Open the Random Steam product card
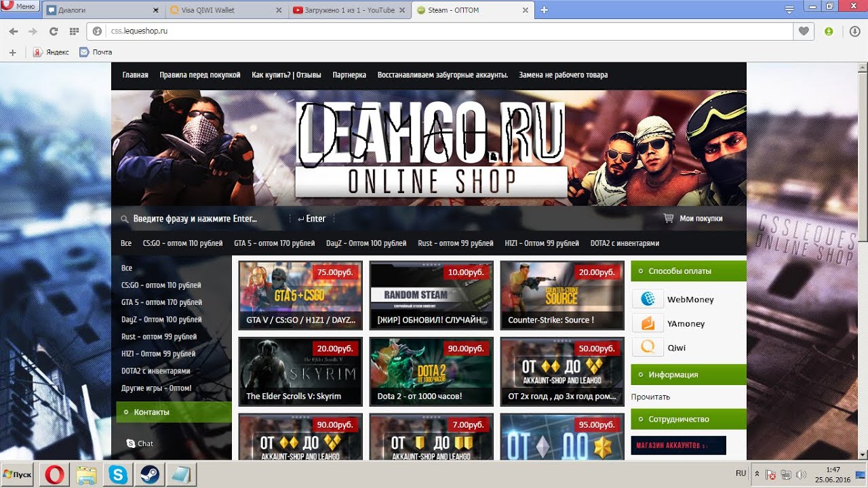This screenshot has height=488, width=868. [x=431, y=296]
